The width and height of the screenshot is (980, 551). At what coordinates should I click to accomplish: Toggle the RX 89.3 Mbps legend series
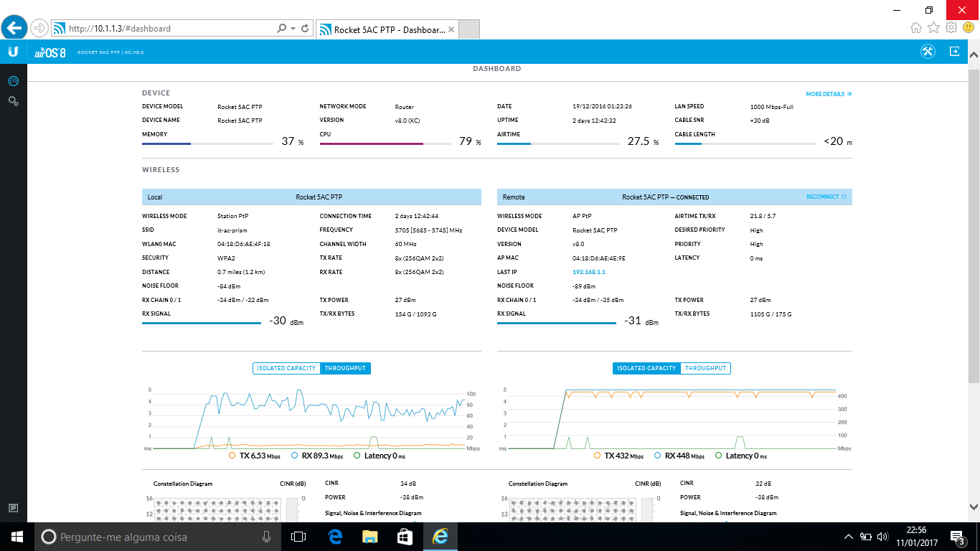317,456
